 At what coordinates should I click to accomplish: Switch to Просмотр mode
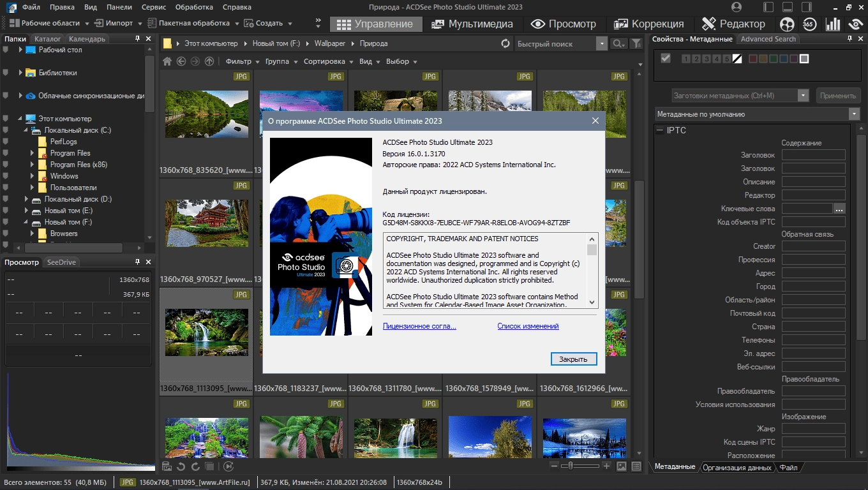(564, 24)
